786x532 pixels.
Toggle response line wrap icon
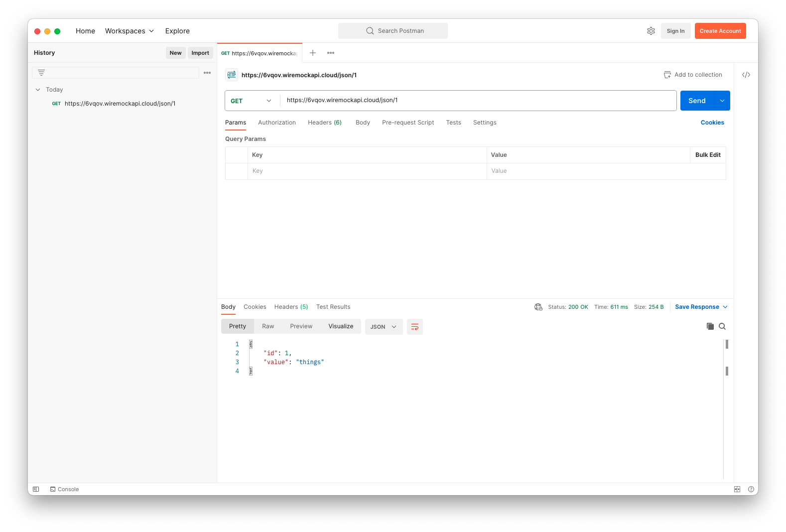415,327
